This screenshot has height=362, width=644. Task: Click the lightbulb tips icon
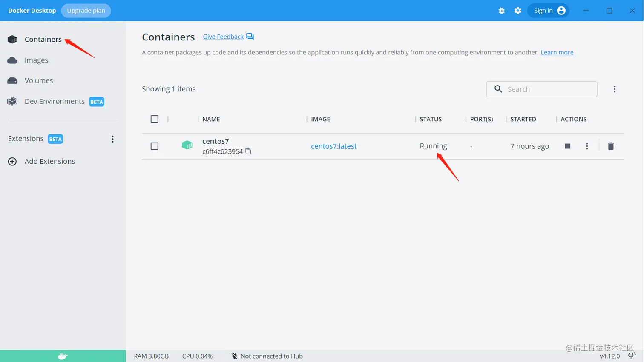click(631, 356)
